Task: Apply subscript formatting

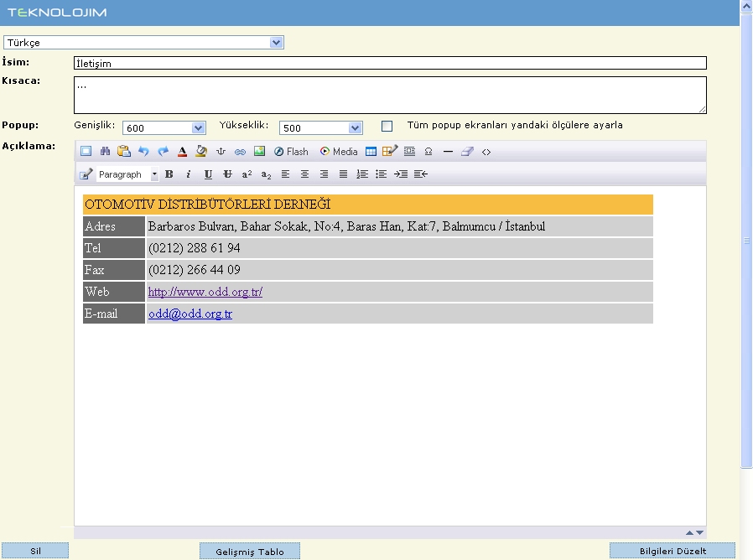Action: [266, 174]
